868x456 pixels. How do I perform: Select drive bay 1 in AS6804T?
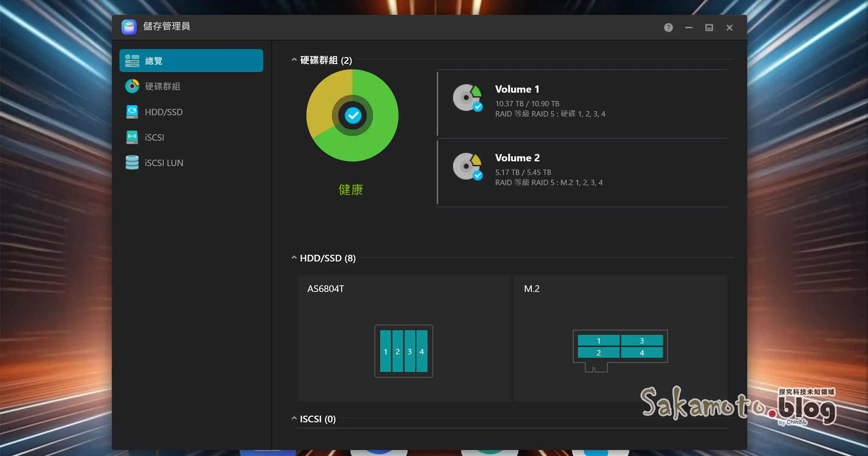386,351
